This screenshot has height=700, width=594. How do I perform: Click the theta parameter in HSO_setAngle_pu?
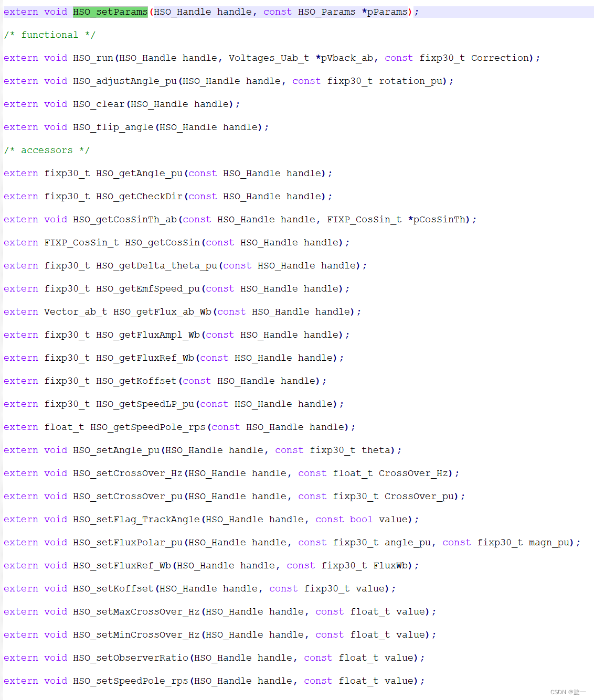pyautogui.click(x=376, y=450)
